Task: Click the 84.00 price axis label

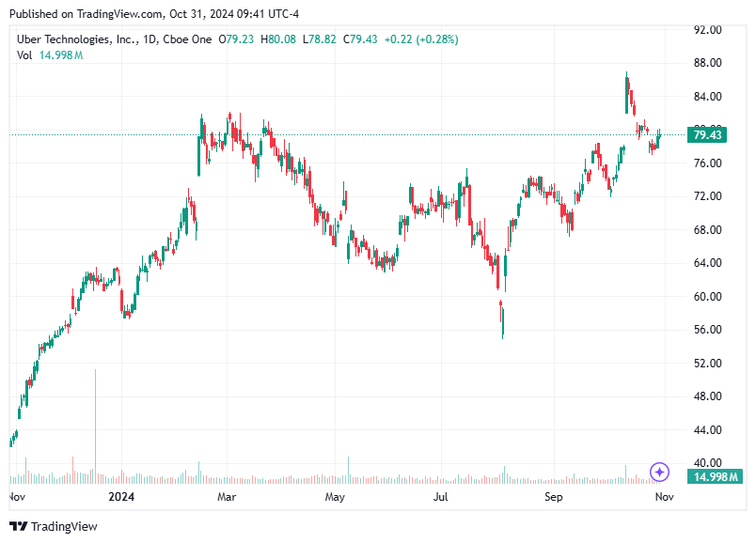Action: click(707, 97)
